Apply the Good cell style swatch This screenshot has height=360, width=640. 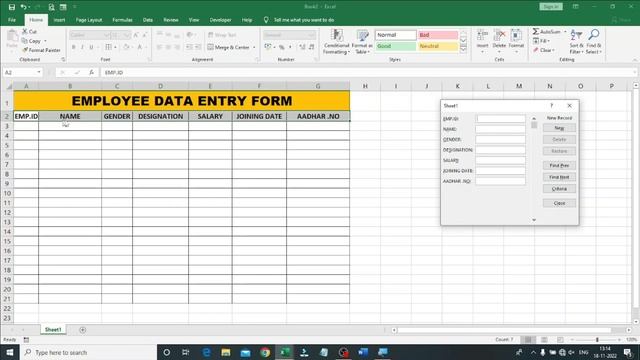[396, 46]
